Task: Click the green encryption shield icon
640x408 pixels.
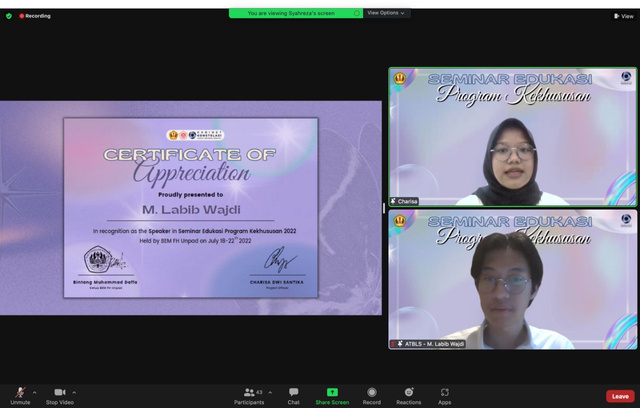Action: click(9, 16)
